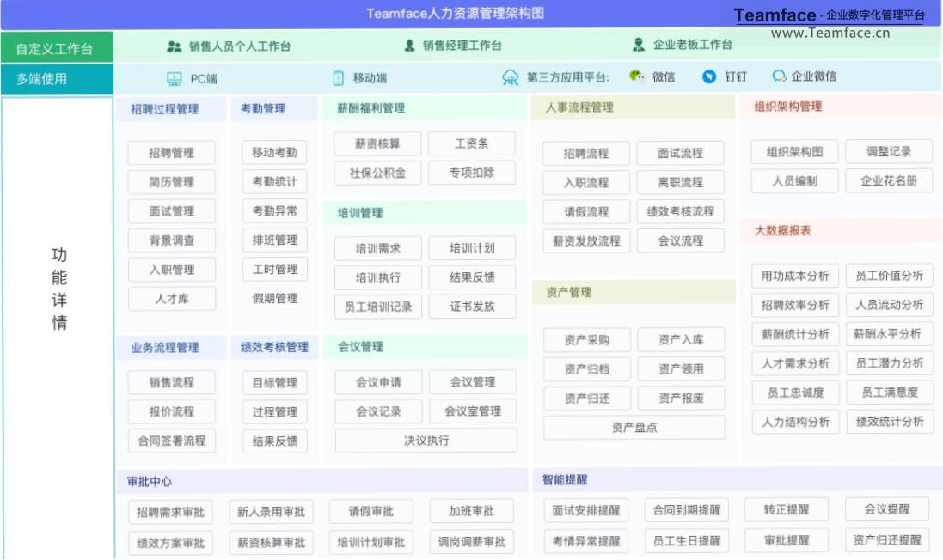This screenshot has height=560, width=943.
Task: Open the 招聘过程管理 section header
Action: tap(171, 109)
